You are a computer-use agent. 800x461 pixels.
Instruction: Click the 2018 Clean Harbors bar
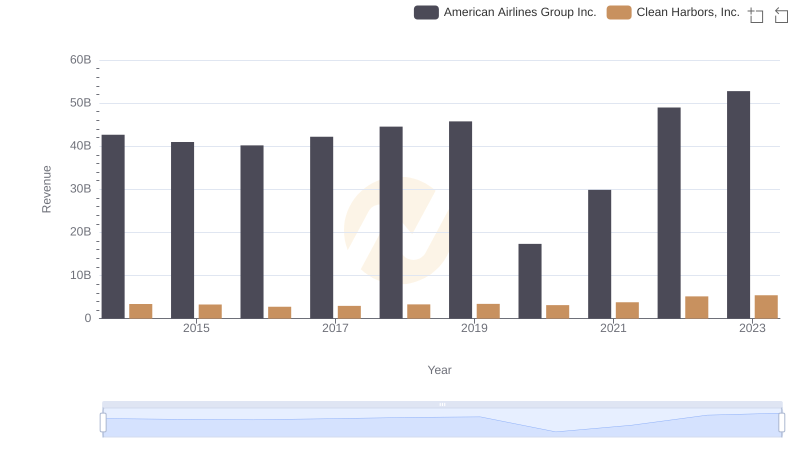[419, 311]
